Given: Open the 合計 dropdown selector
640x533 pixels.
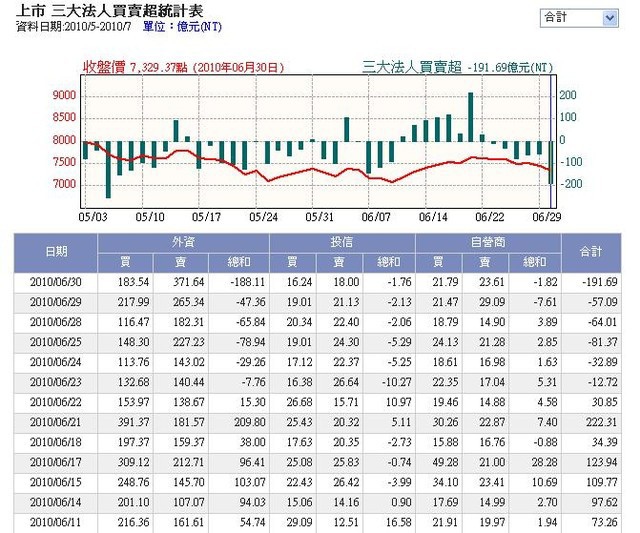Looking at the screenshot, I should coord(579,18).
